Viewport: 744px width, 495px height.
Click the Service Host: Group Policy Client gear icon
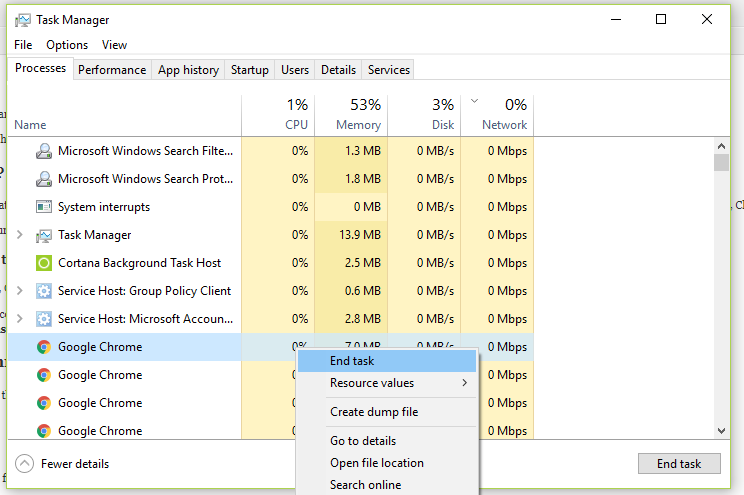44,291
